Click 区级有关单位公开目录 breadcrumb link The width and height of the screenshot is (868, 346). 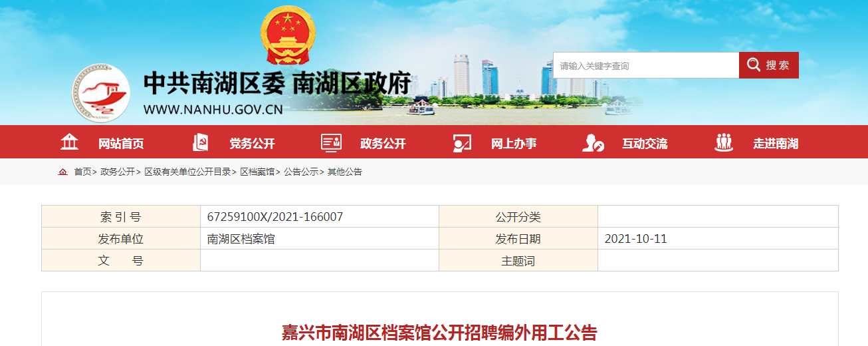tap(187, 172)
